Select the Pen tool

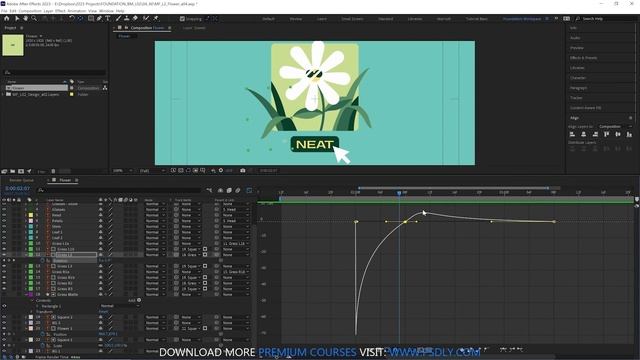point(99,18)
